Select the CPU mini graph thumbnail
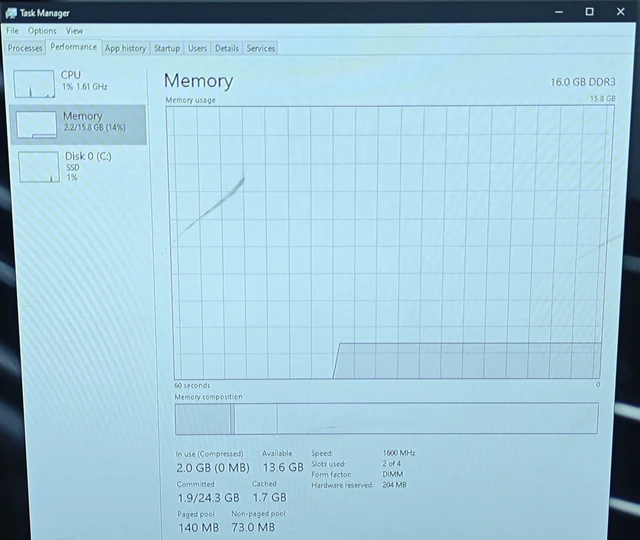Viewport: 640px width, 540px height. click(x=34, y=84)
